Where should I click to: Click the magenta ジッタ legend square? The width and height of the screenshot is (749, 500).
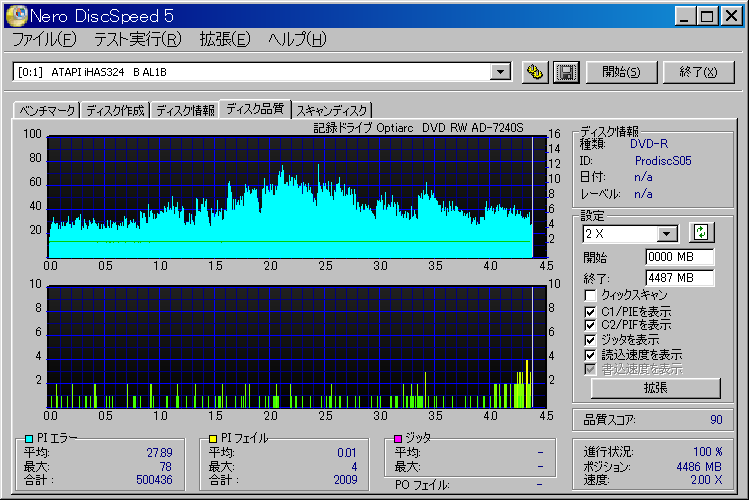[x=397, y=438]
